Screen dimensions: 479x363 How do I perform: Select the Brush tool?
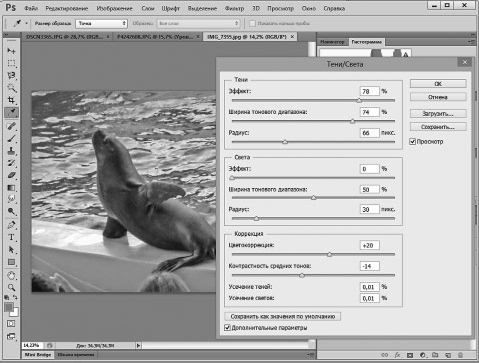(x=11, y=138)
